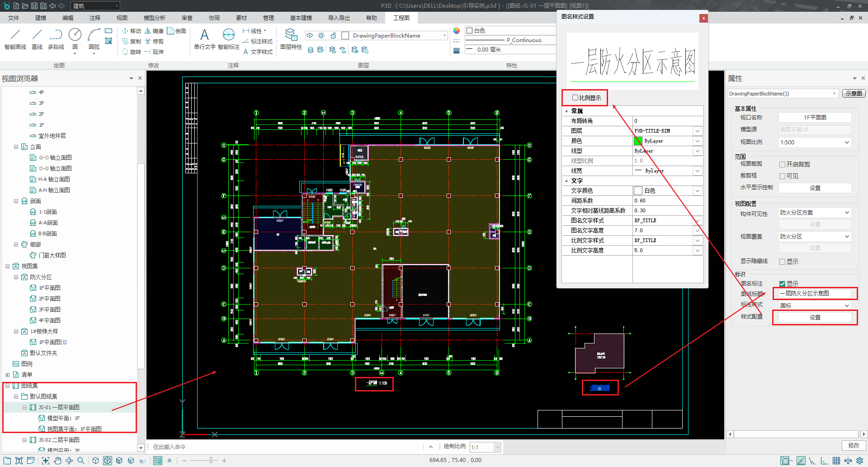
Task: Toggle the 开启裁剪 checkbox
Action: (782, 164)
